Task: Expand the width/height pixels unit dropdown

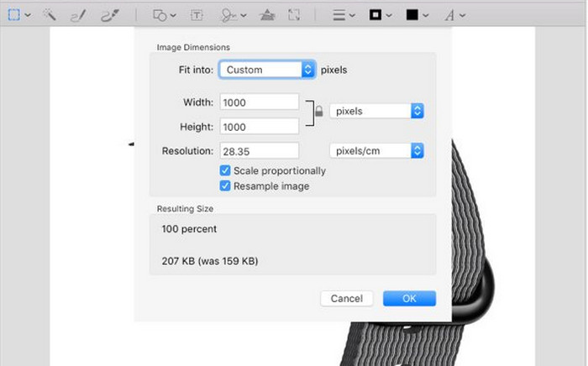Action: click(376, 111)
